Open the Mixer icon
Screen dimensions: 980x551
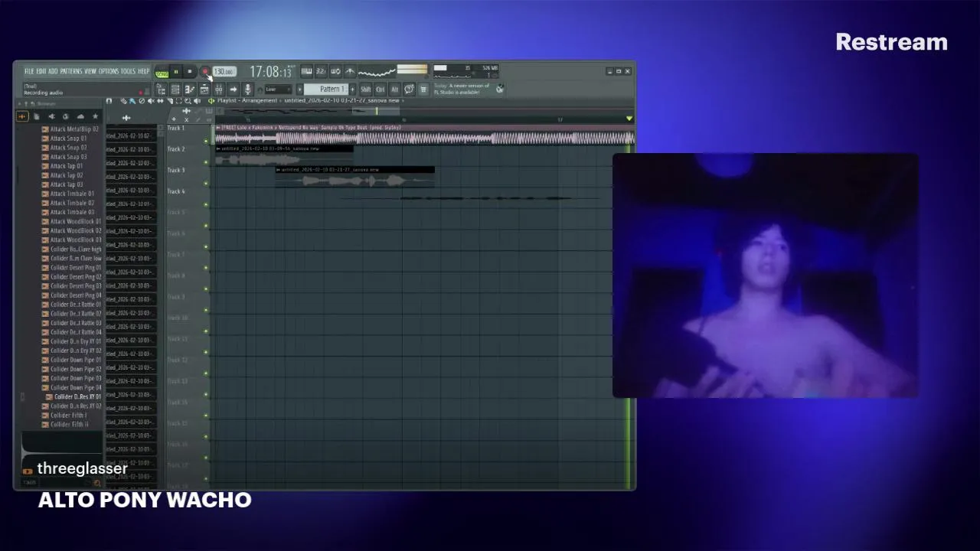pos(219,90)
